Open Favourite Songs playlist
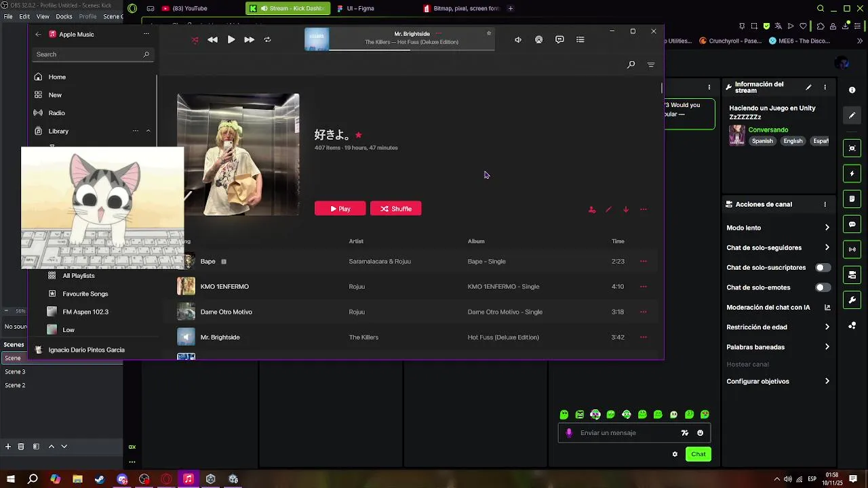Image resolution: width=868 pixels, height=488 pixels. [85, 293]
